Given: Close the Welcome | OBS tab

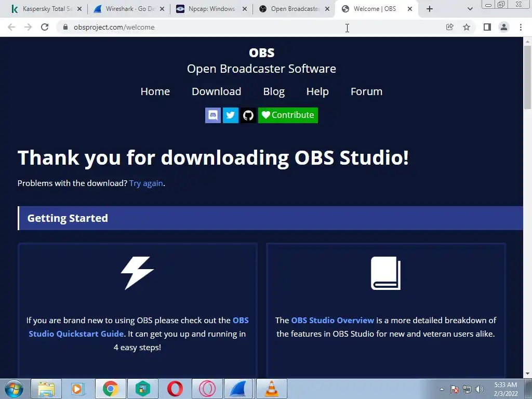Looking at the screenshot, I should 410,9.
